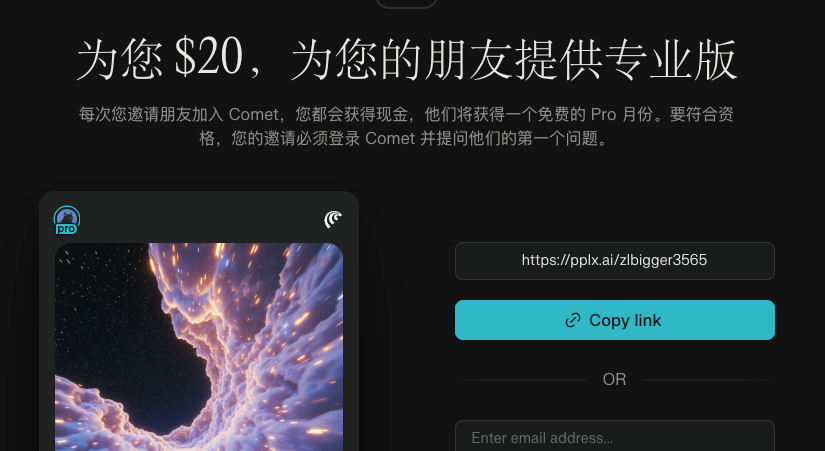Click the "$20" amount in the headline
825x451 pixels.
(x=208, y=58)
